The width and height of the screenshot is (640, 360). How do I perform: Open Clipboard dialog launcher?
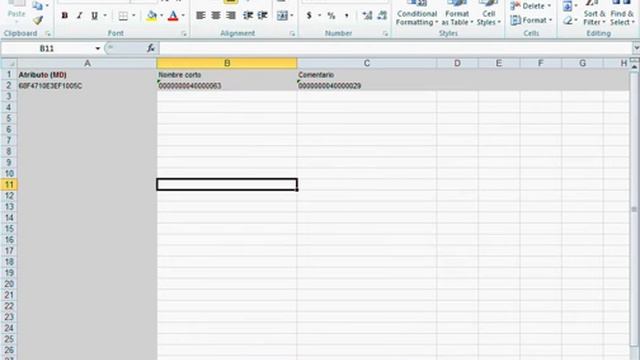(x=48, y=33)
